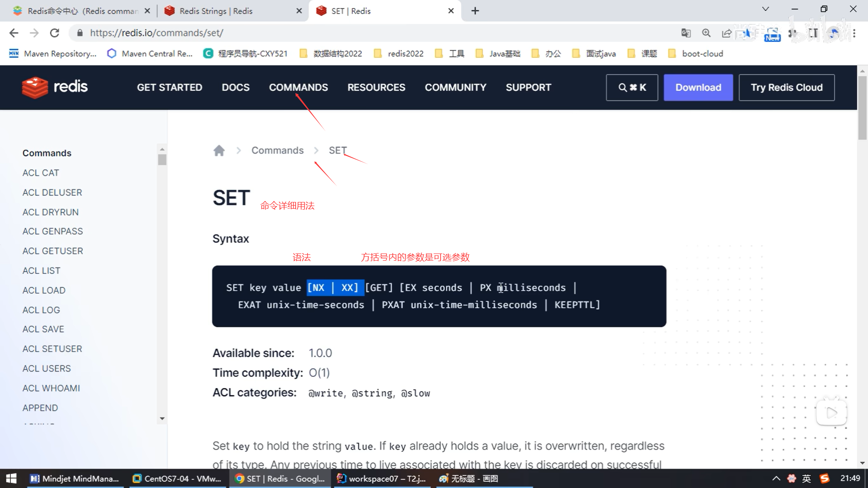Click the browser reload icon

(55, 33)
